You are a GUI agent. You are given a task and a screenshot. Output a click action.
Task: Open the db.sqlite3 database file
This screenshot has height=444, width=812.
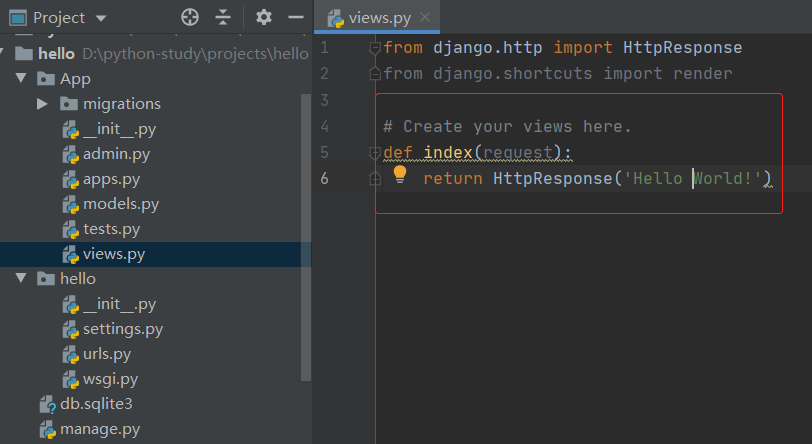(x=96, y=404)
